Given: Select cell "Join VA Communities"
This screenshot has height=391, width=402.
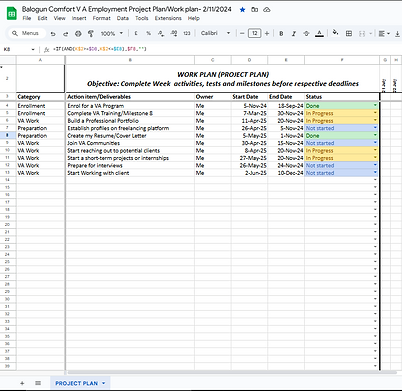Looking at the screenshot, I should (130, 143).
